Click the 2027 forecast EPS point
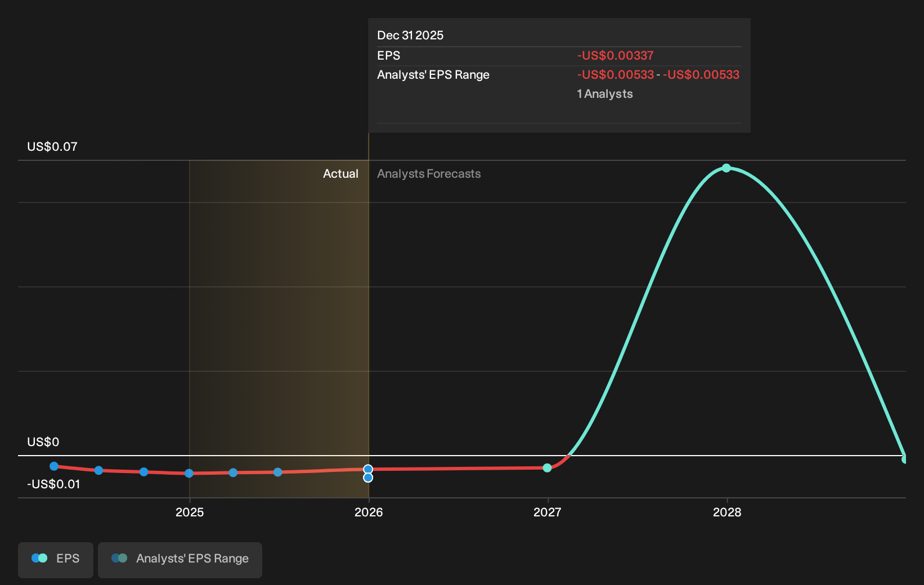This screenshot has height=585, width=924. 547,467
